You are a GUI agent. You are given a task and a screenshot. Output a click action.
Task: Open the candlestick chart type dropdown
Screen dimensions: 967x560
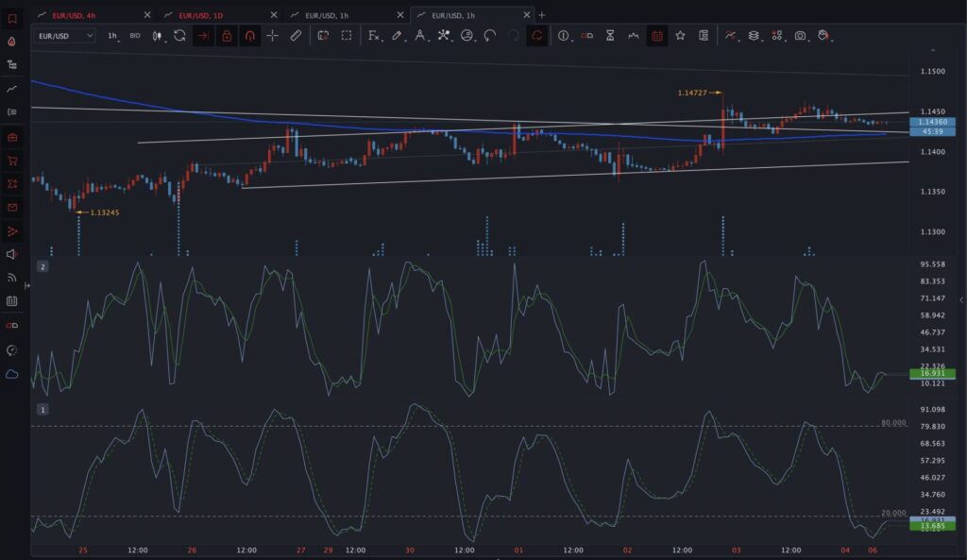coord(158,36)
